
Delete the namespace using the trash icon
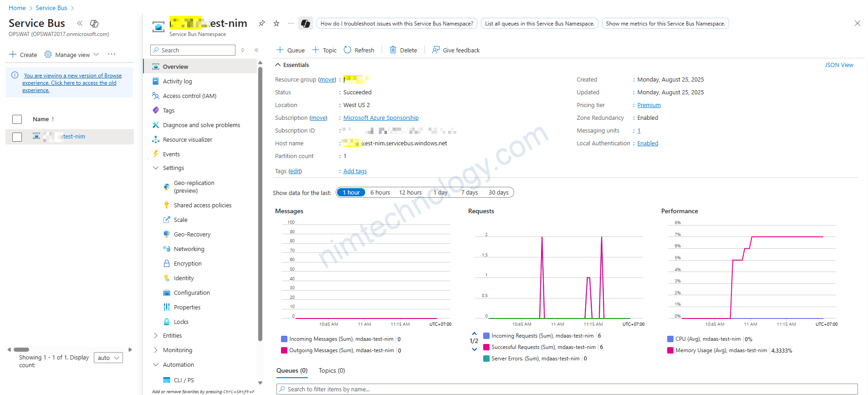click(403, 50)
